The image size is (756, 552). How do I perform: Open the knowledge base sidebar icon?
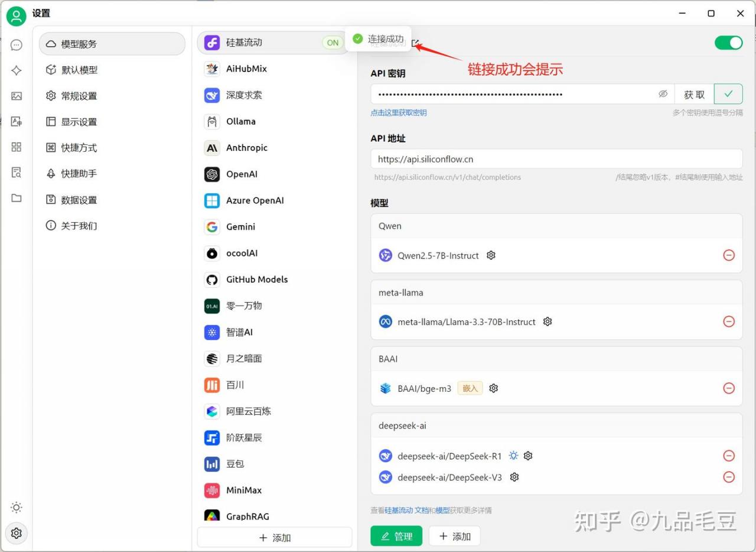[17, 172]
